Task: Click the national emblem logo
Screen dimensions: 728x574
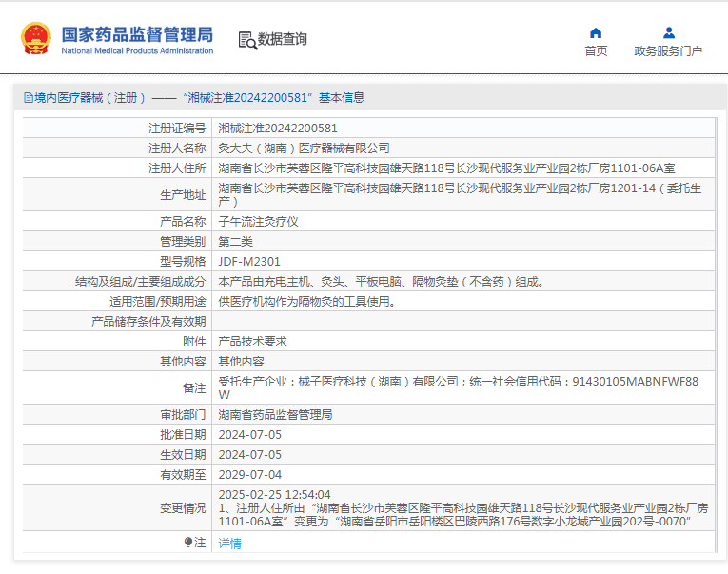Action: click(x=36, y=38)
